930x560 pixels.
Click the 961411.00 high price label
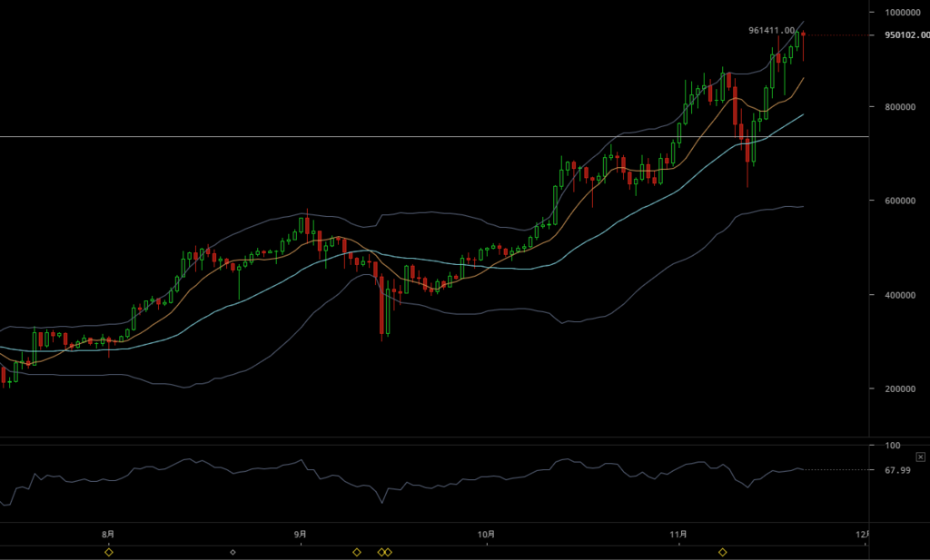click(771, 30)
